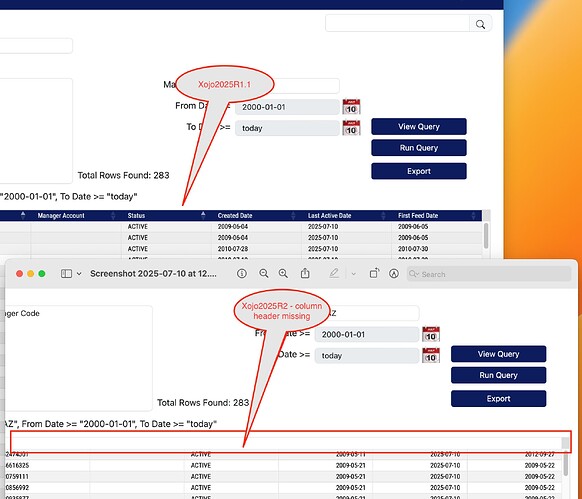Click the Share icon in Preview
This screenshot has height=499, width=582.
tap(305, 273)
